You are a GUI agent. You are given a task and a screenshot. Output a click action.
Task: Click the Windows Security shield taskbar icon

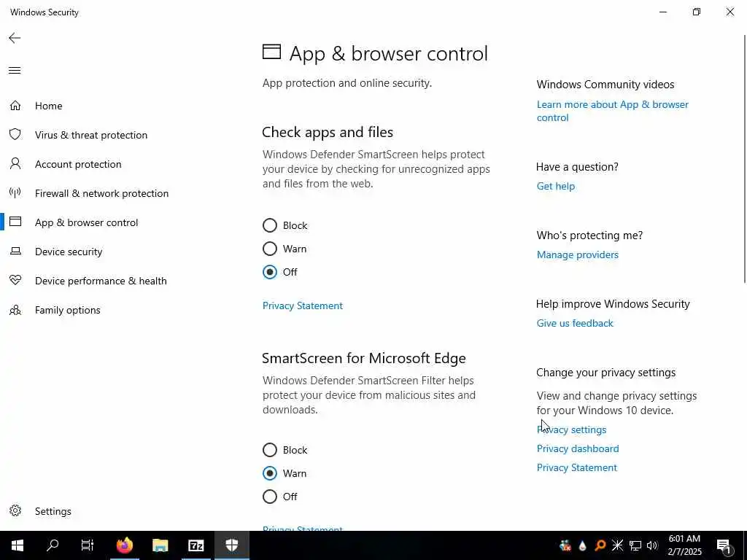point(231,545)
